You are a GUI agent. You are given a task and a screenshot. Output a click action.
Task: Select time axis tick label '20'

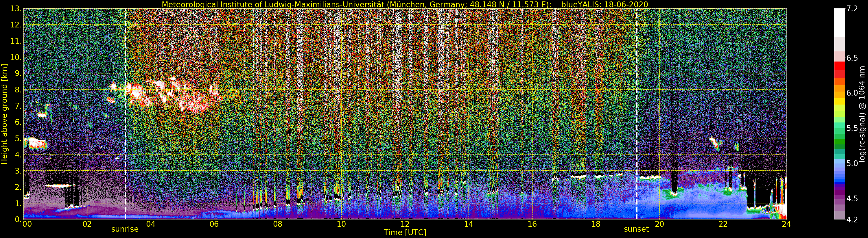659,224
